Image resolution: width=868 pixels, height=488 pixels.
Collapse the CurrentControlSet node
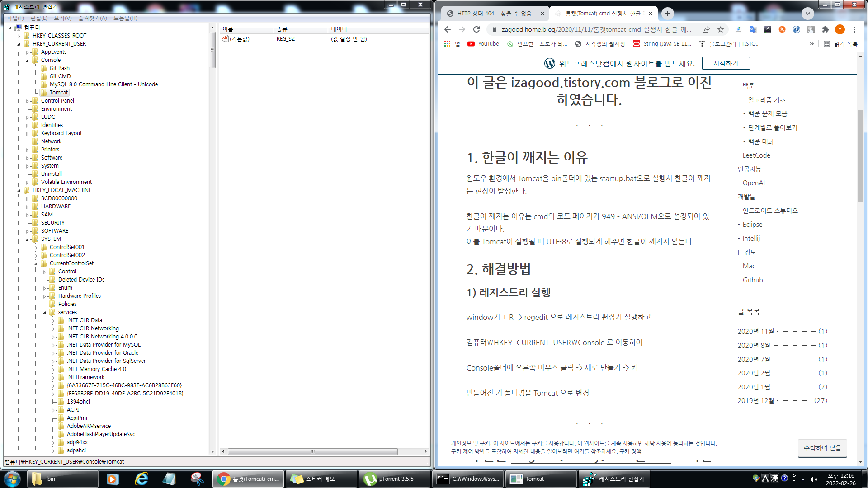[36, 264]
